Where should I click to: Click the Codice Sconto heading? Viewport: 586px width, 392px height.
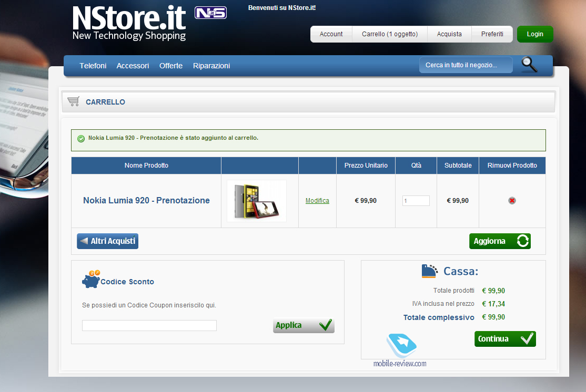tap(127, 282)
